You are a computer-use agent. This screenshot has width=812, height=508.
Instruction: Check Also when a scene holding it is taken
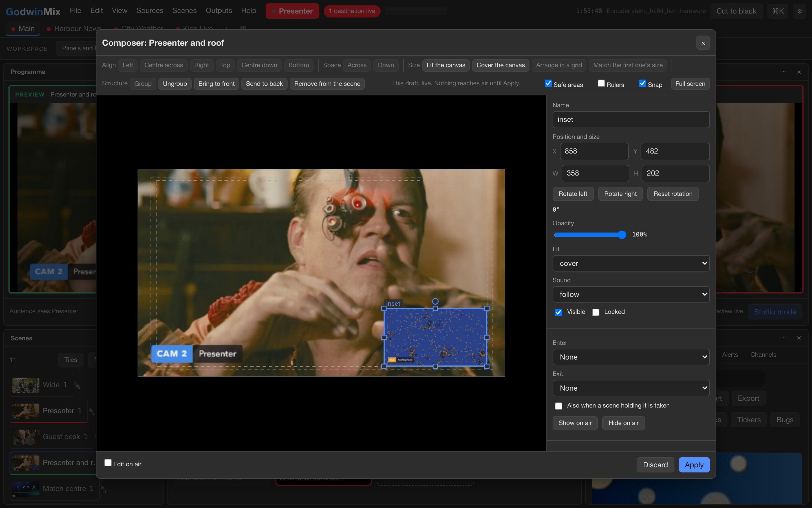(x=558, y=406)
